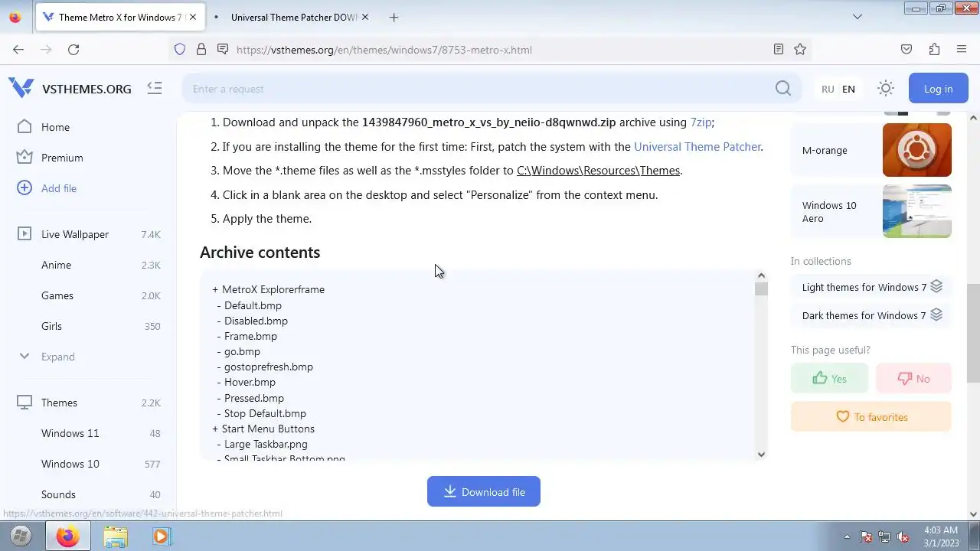Open the 7zip link
The image size is (980, 551).
click(701, 122)
